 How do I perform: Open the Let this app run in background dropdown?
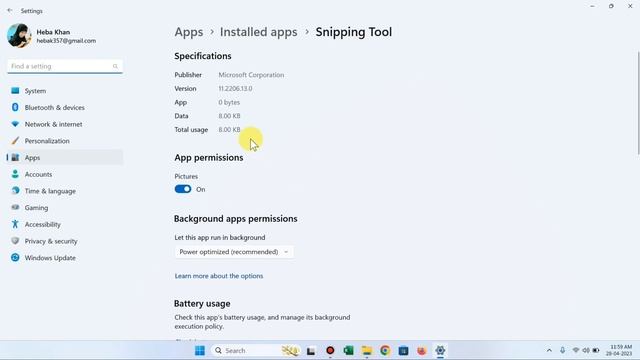pos(234,252)
